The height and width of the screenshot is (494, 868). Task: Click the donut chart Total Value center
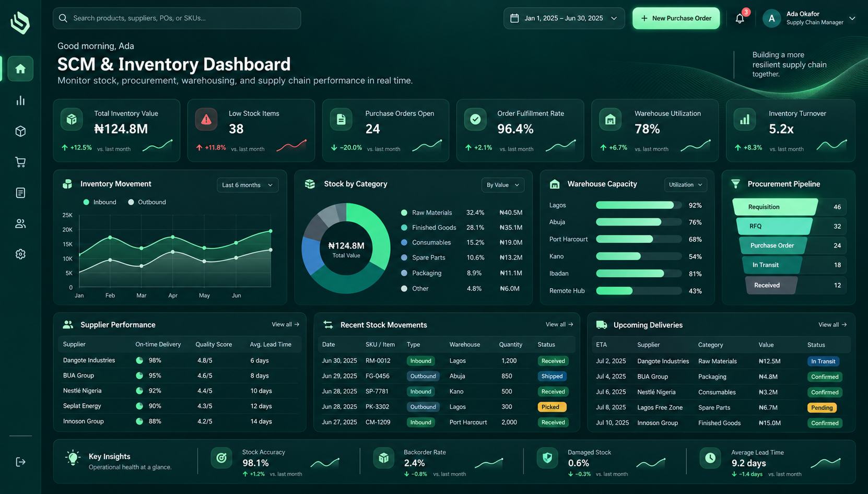(346, 249)
